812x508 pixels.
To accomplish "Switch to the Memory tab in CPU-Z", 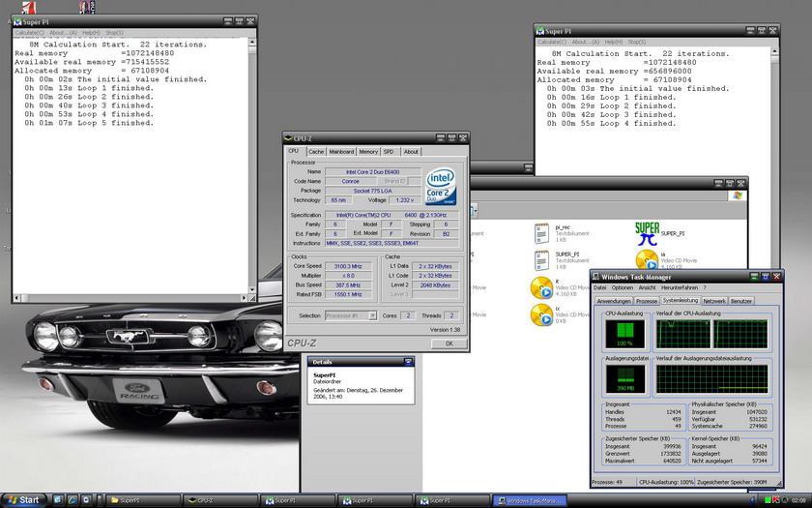I will [368, 152].
